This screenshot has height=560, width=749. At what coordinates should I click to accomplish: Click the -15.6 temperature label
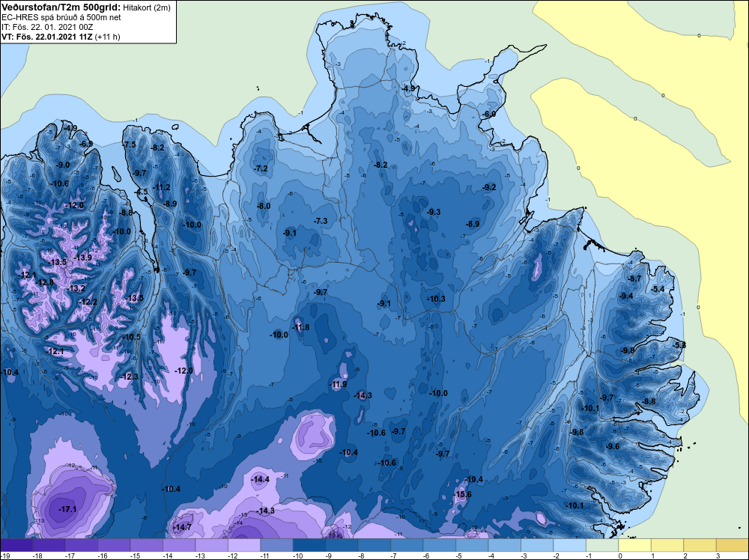462,494
